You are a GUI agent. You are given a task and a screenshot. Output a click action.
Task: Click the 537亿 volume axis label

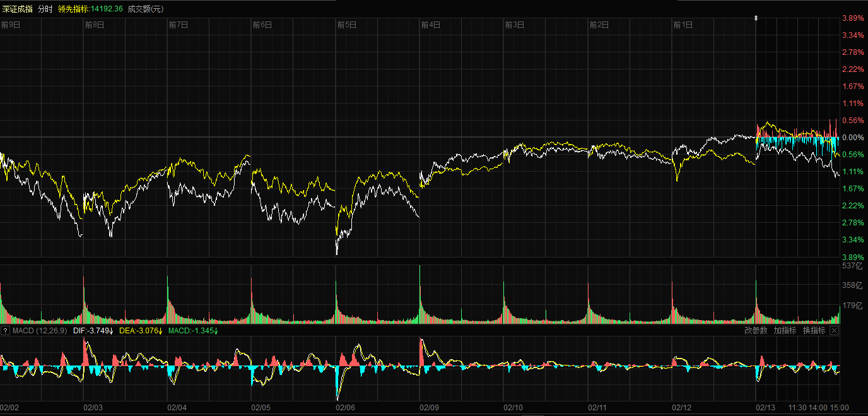(x=852, y=266)
